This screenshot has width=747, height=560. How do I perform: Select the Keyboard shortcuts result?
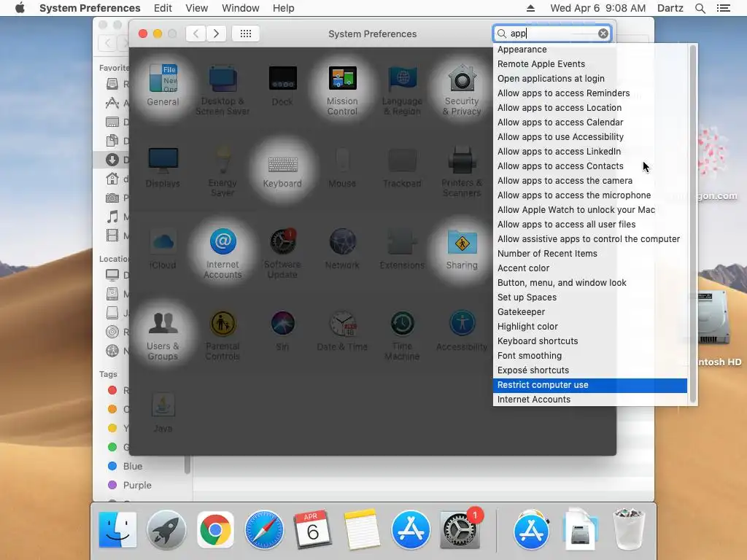(x=589, y=341)
